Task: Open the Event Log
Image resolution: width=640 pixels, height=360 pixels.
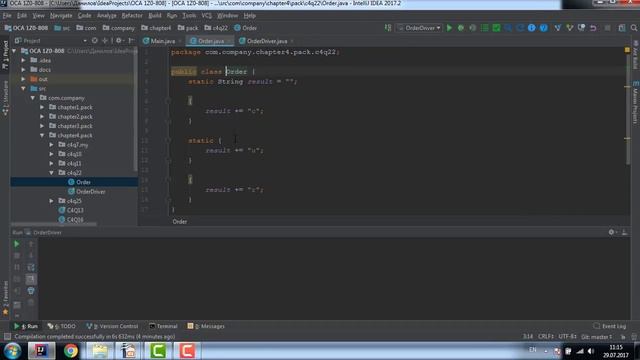Action: pos(610,326)
